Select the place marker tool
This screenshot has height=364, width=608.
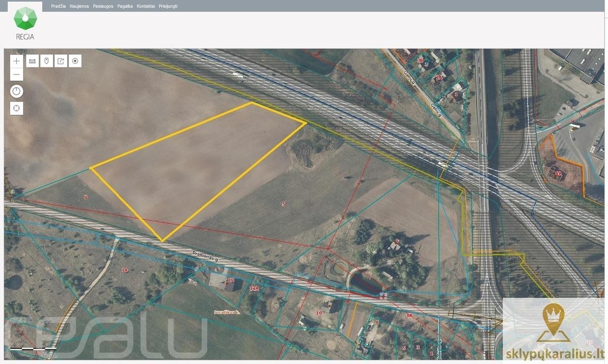pos(47,61)
